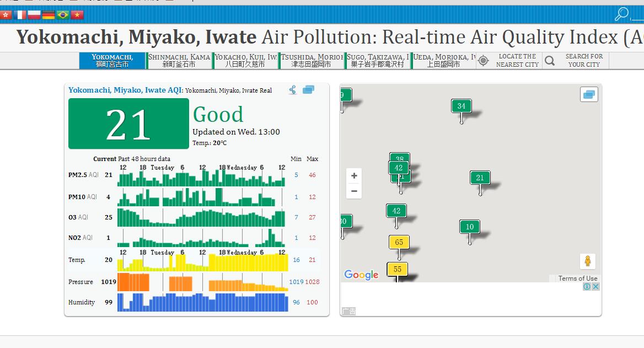Image resolution: width=644 pixels, height=348 pixels.
Task: Click Locate The Nearest City
Action: pyautogui.click(x=517, y=61)
